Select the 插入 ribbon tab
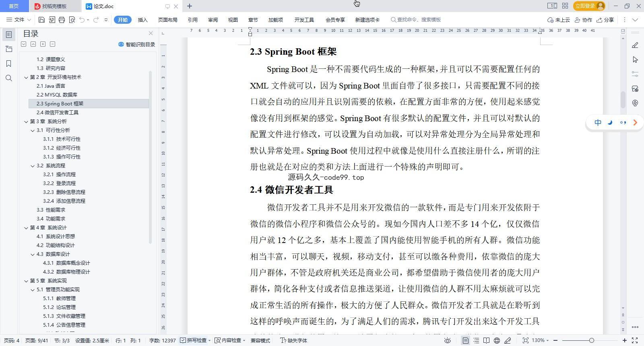Image resolution: width=644 pixels, height=346 pixels. [x=143, y=20]
